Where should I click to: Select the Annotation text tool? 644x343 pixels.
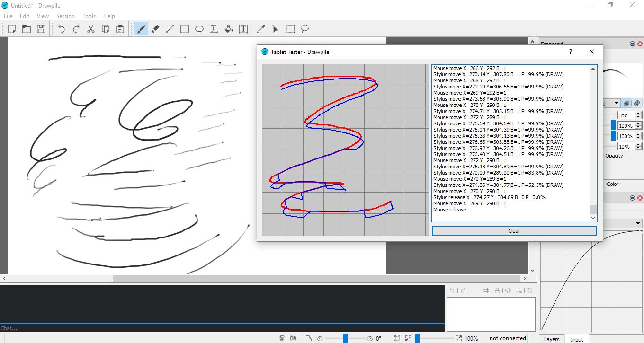tap(243, 29)
